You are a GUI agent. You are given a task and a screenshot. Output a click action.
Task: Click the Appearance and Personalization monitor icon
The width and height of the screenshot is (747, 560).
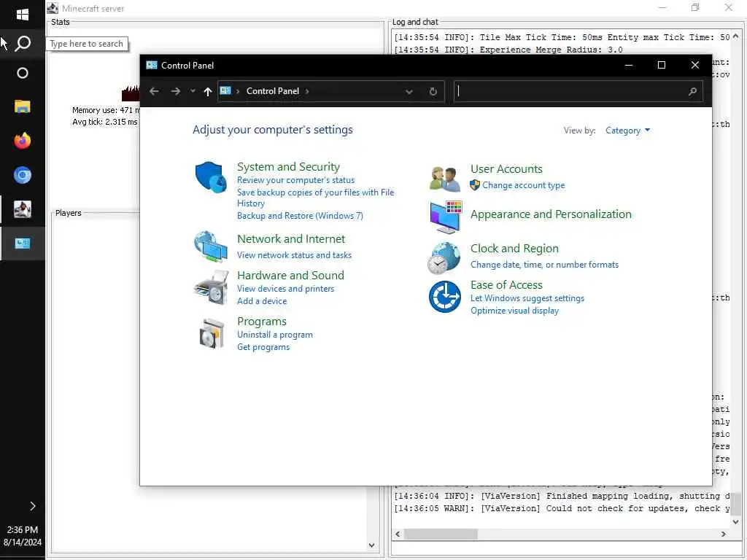click(x=446, y=217)
